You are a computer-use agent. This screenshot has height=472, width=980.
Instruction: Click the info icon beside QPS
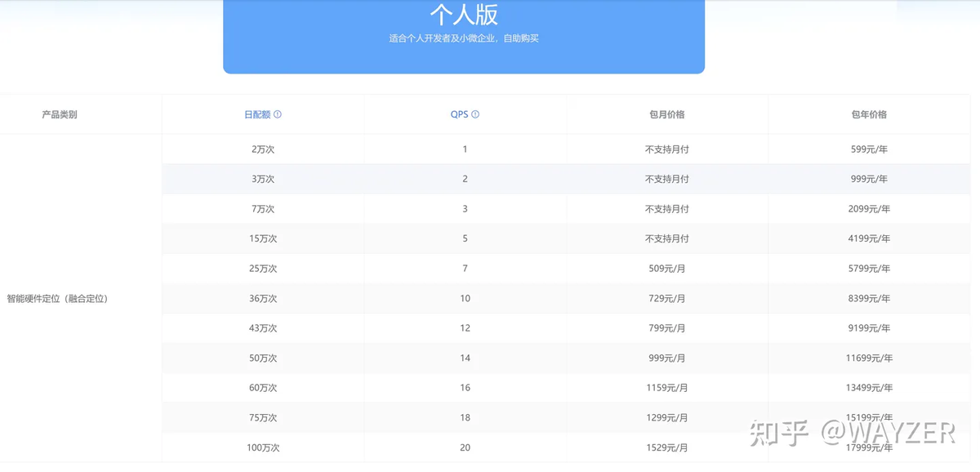[475, 115]
